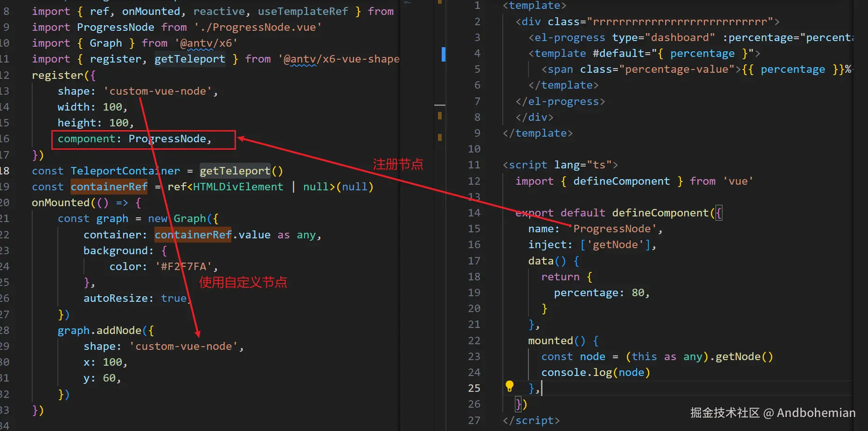Click the 'percentage: 80,' property
The image size is (868, 431).
602,292
